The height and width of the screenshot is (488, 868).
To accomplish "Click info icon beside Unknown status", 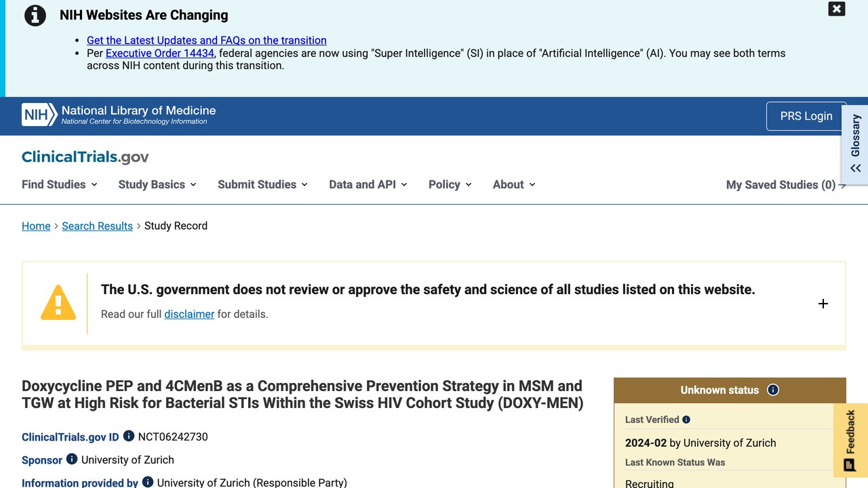I will [773, 390].
